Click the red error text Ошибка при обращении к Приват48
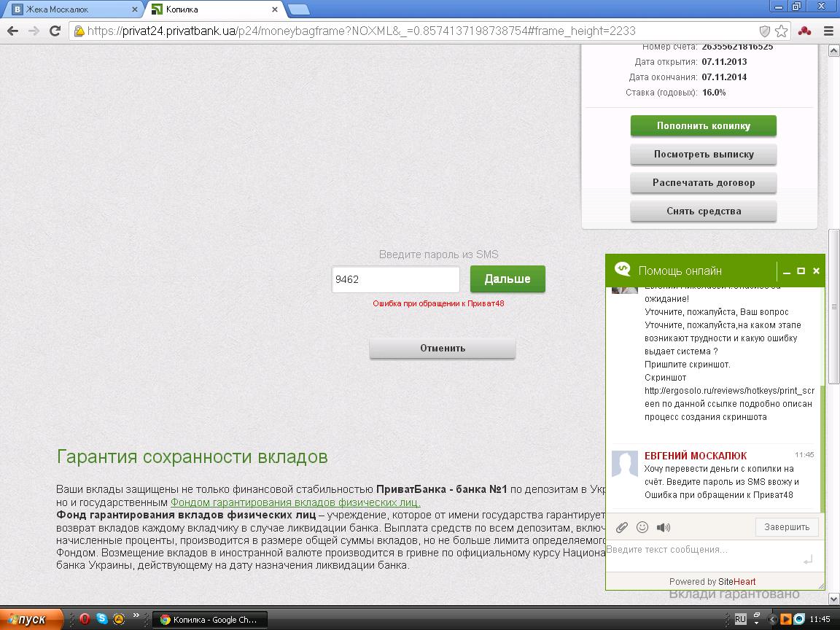This screenshot has height=630, width=840. (x=438, y=304)
